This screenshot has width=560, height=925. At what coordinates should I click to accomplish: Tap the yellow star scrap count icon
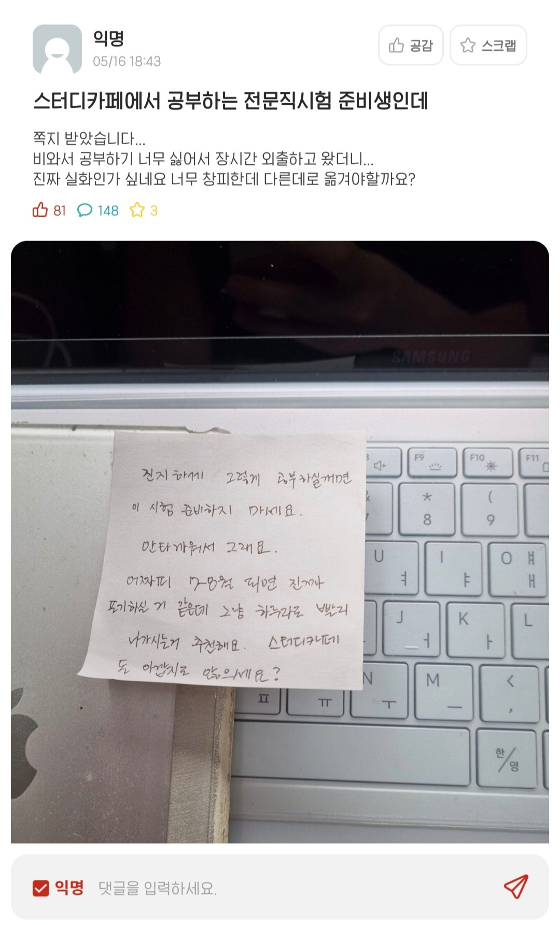tap(137, 210)
